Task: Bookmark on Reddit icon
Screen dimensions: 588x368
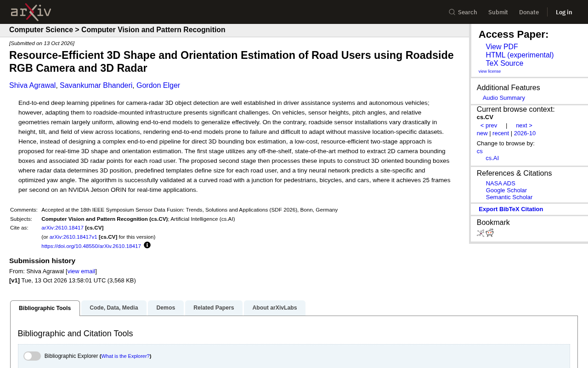Action: pos(490,233)
